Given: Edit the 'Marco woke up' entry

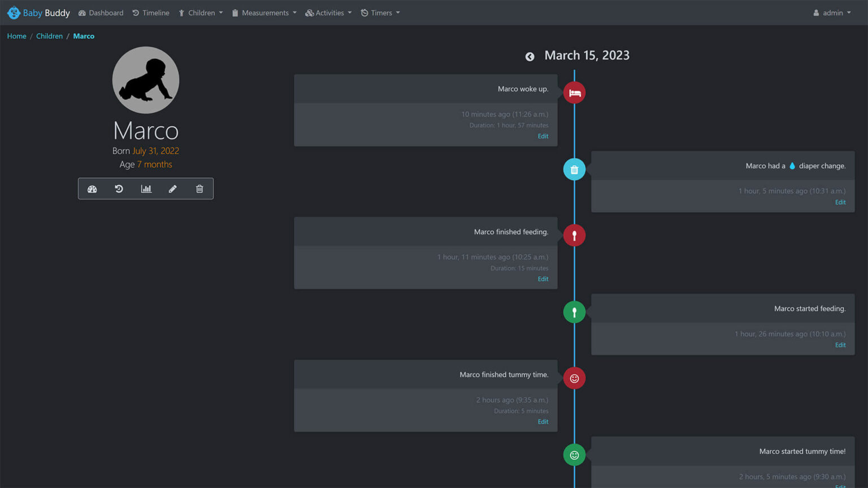Looking at the screenshot, I should click(542, 136).
